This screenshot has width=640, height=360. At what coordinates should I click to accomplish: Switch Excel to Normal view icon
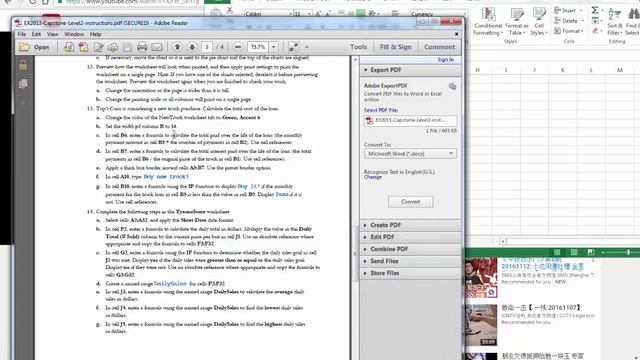click(557, 252)
